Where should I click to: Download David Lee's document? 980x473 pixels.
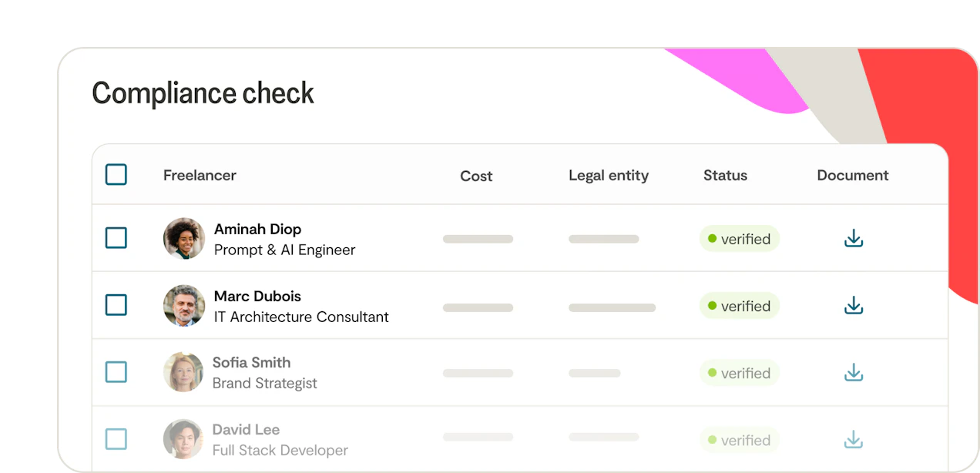click(x=853, y=440)
